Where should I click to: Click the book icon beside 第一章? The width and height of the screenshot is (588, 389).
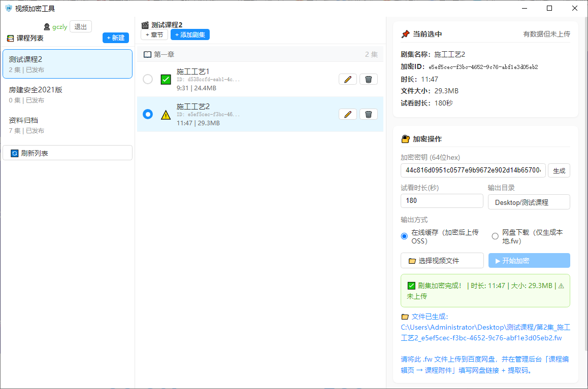click(x=148, y=55)
